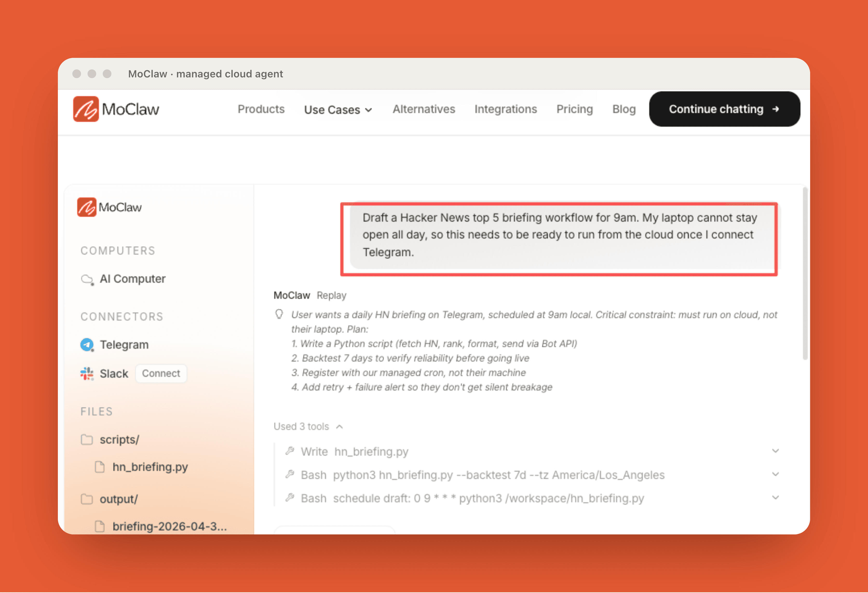Expand the python3 backtest Bash row chevron

point(776,474)
